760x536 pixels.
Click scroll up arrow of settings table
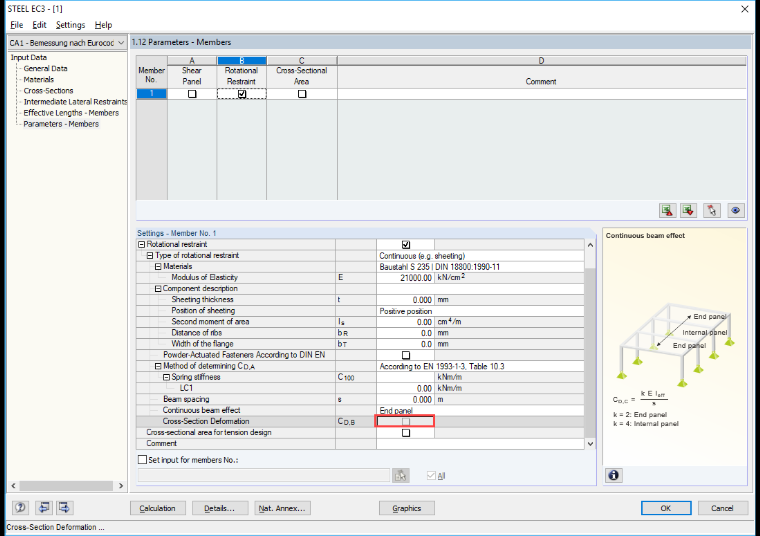tap(590, 245)
